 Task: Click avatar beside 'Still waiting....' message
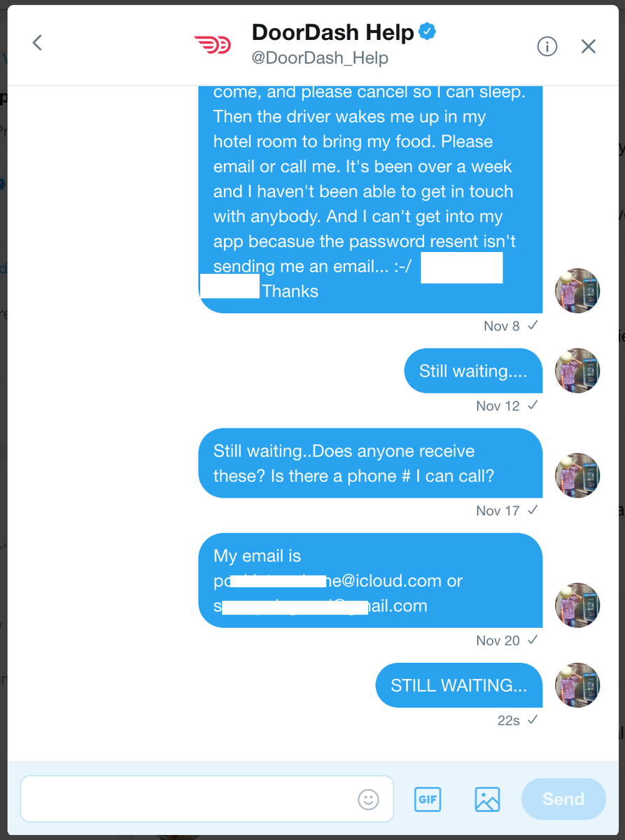coord(577,370)
